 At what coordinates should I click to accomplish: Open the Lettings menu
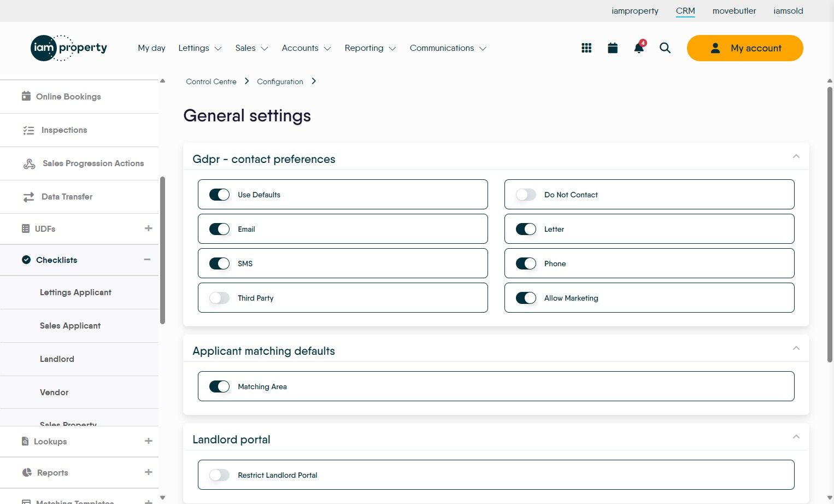pyautogui.click(x=199, y=48)
